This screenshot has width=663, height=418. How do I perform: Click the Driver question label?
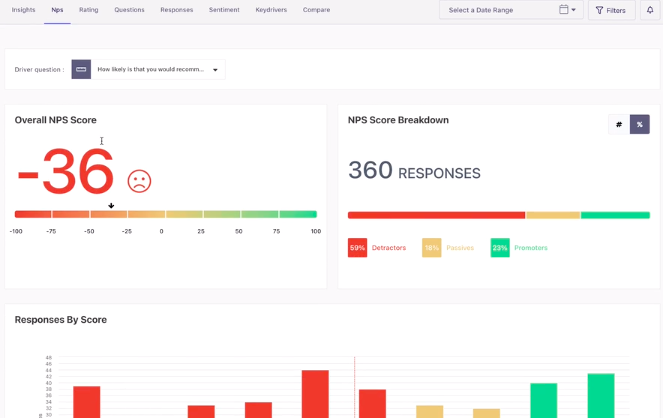coord(39,69)
